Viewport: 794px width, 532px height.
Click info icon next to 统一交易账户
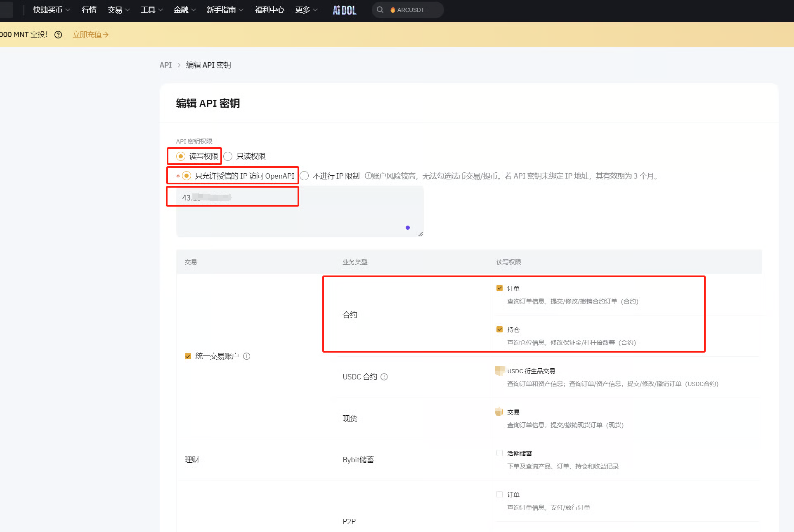tap(247, 356)
